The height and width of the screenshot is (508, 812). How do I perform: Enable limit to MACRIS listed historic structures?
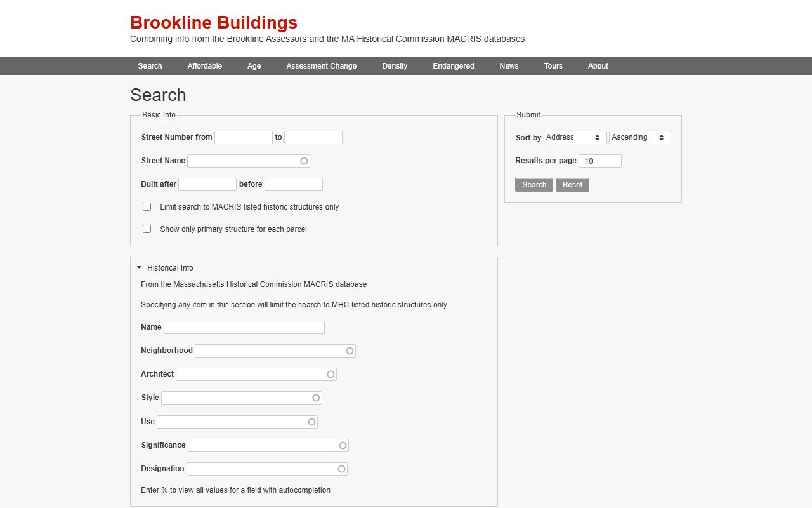[x=147, y=207]
